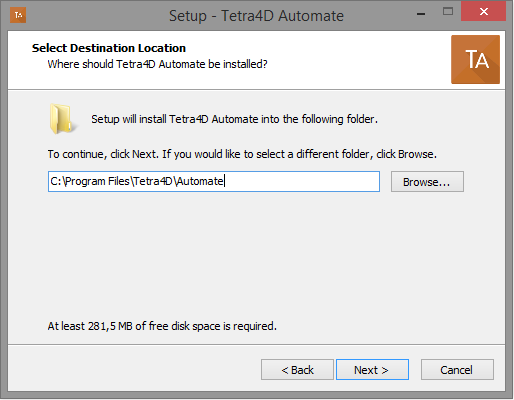Image resolution: width=514 pixels, height=400 pixels.
Task: Click the "Select Destination Location" heading
Action: 109,48
